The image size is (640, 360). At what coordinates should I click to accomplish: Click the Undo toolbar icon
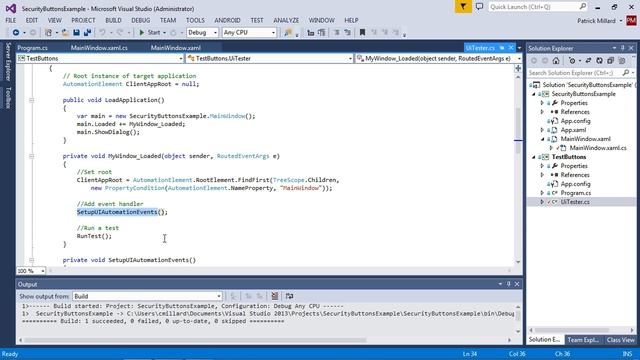click(x=102, y=33)
